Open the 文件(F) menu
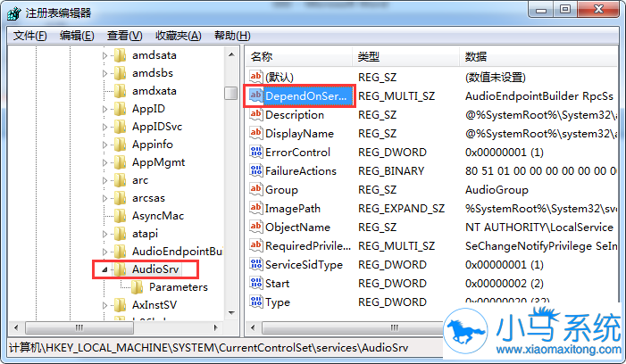The width and height of the screenshot is (626, 364). coord(30,36)
